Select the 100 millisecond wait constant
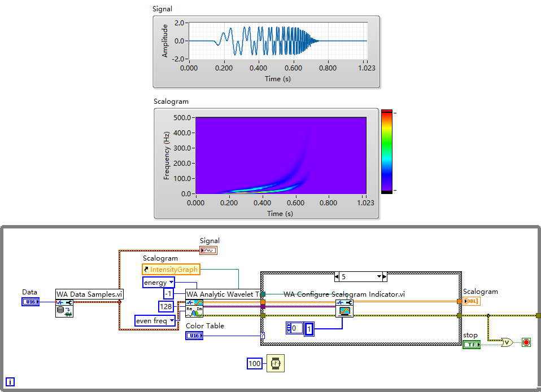Image resolution: width=541 pixels, height=392 pixels. coord(255,363)
